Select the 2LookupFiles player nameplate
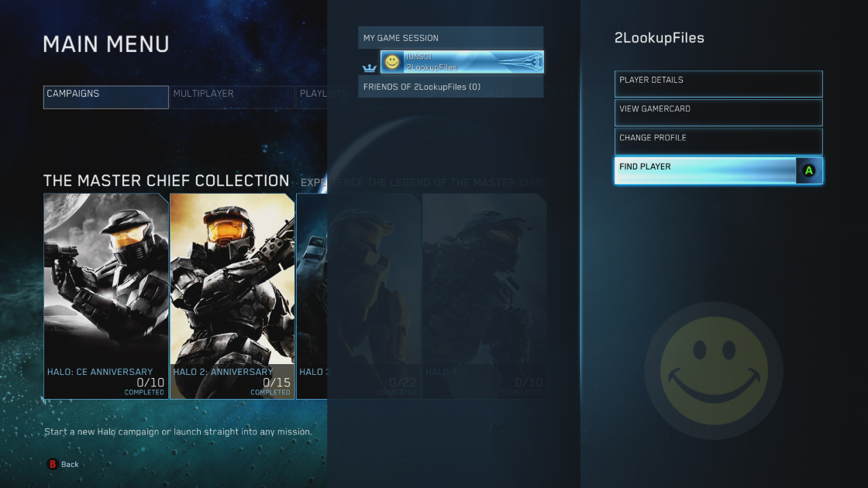Viewport: 868px width, 488px height. coord(462,62)
